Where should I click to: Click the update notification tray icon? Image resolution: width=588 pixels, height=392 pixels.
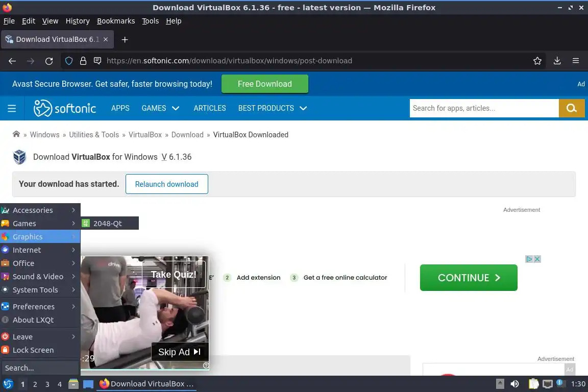(x=559, y=383)
